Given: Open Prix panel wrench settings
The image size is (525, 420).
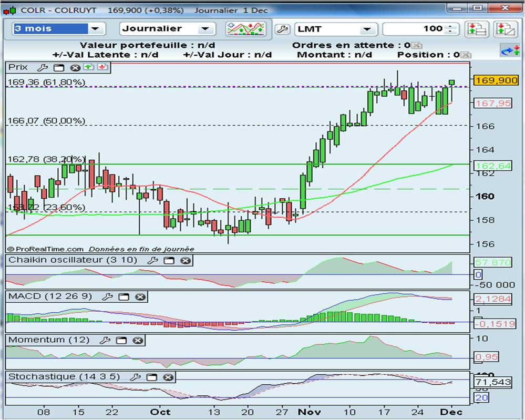Looking at the screenshot, I should pyautogui.click(x=42, y=68).
